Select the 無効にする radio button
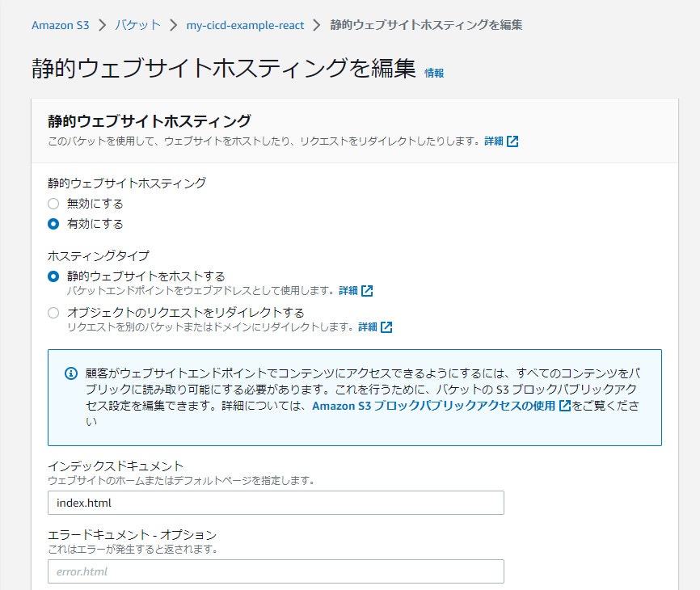 [53, 204]
